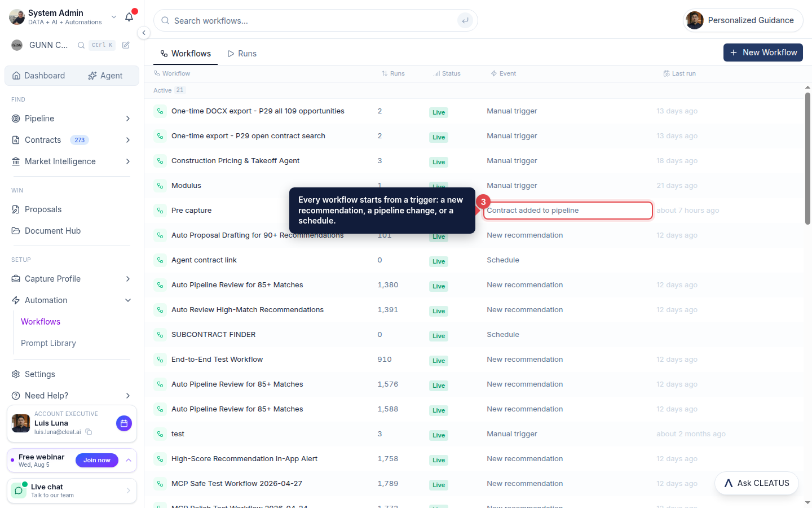Click the Ctrl K shortcut badge
812x508 pixels.
click(x=102, y=45)
